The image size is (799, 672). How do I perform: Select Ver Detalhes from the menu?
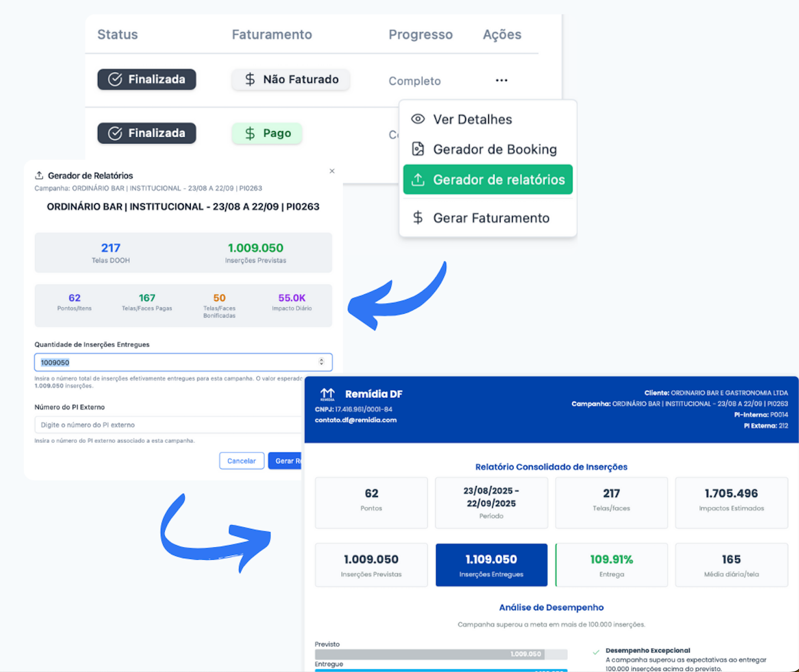click(x=472, y=119)
